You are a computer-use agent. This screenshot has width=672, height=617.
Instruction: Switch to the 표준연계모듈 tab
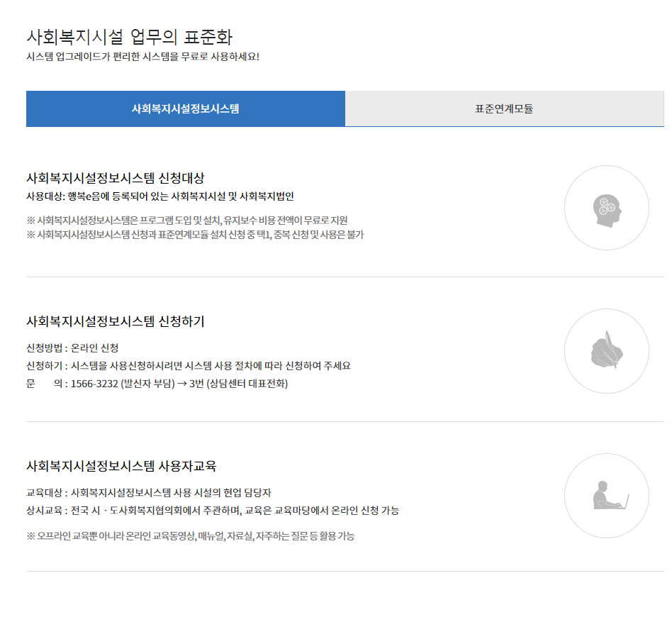505,109
